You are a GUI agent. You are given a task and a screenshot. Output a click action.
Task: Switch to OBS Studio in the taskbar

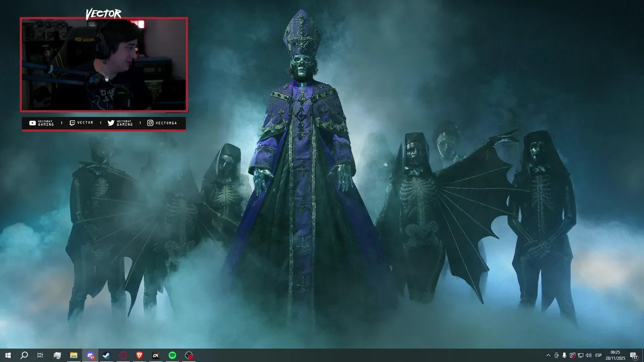189,355
